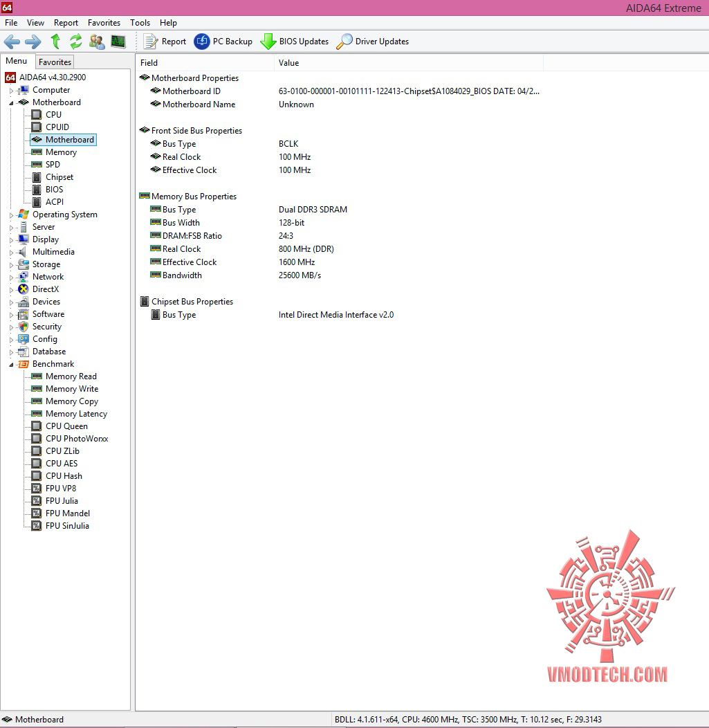Open the Favorites menu in menu bar

click(104, 23)
